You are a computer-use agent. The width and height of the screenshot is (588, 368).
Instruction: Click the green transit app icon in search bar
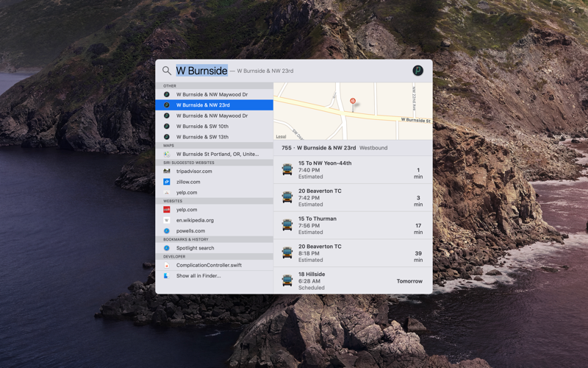click(417, 71)
